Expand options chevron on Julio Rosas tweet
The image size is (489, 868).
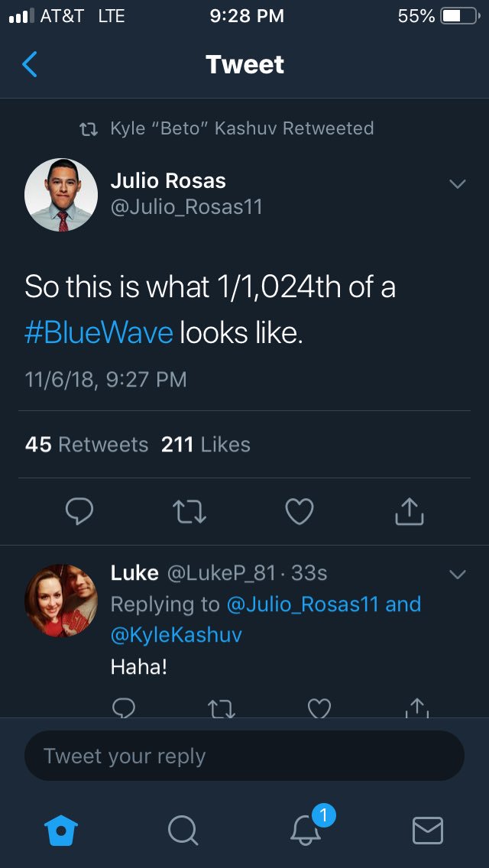pyautogui.click(x=458, y=184)
